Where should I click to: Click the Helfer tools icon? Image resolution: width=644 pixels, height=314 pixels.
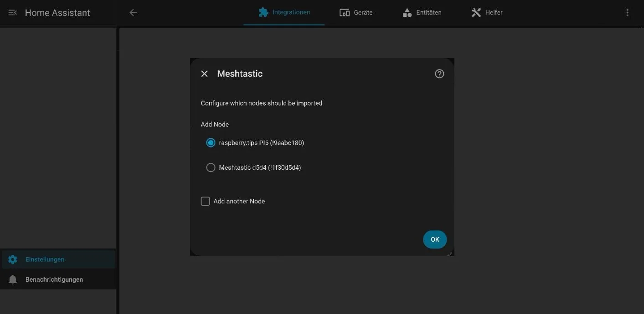coord(476,13)
